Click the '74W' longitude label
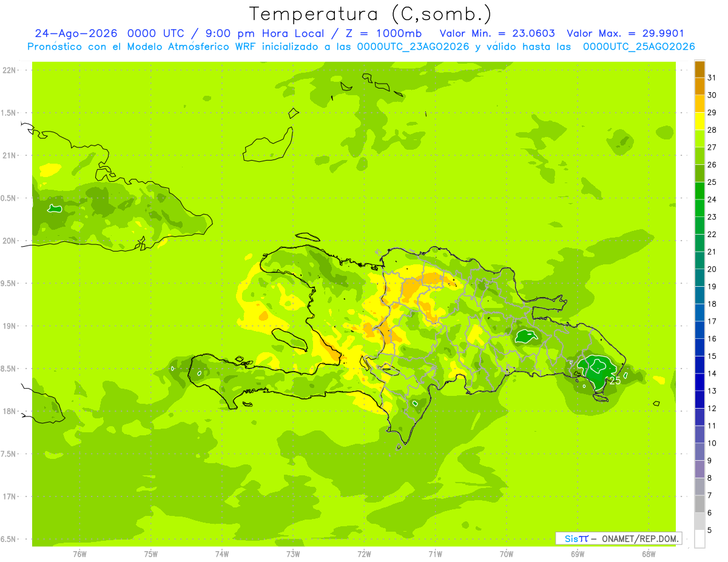 (x=222, y=554)
